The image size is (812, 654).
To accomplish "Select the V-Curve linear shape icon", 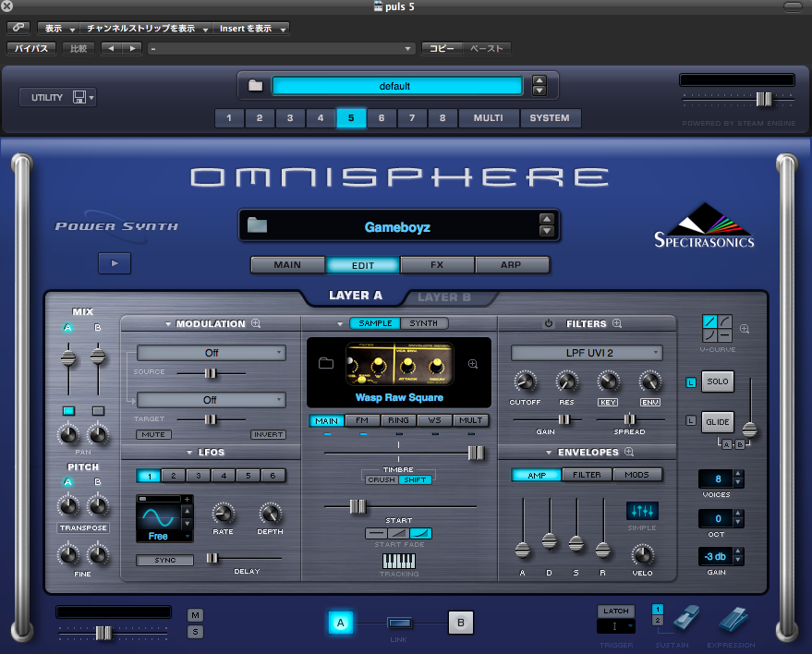I will click(709, 321).
